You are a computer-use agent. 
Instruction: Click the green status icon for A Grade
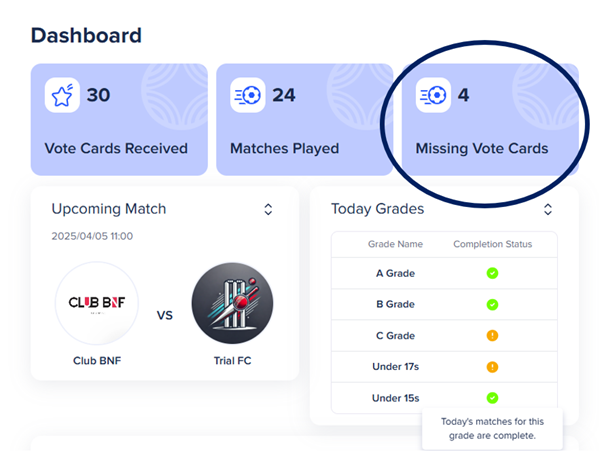pos(492,273)
